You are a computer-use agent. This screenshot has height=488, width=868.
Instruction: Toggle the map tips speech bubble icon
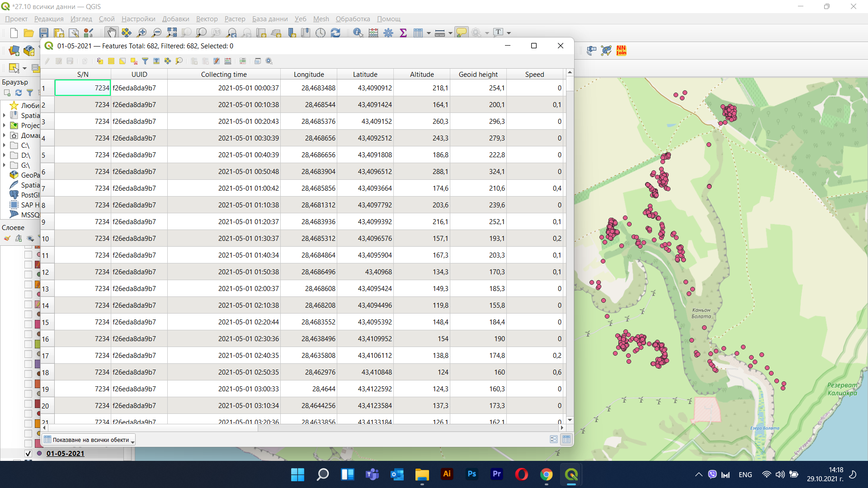[462, 33]
